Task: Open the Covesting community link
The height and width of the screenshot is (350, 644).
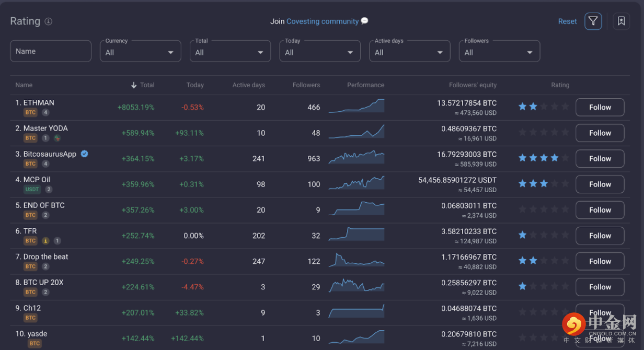Action: 322,21
